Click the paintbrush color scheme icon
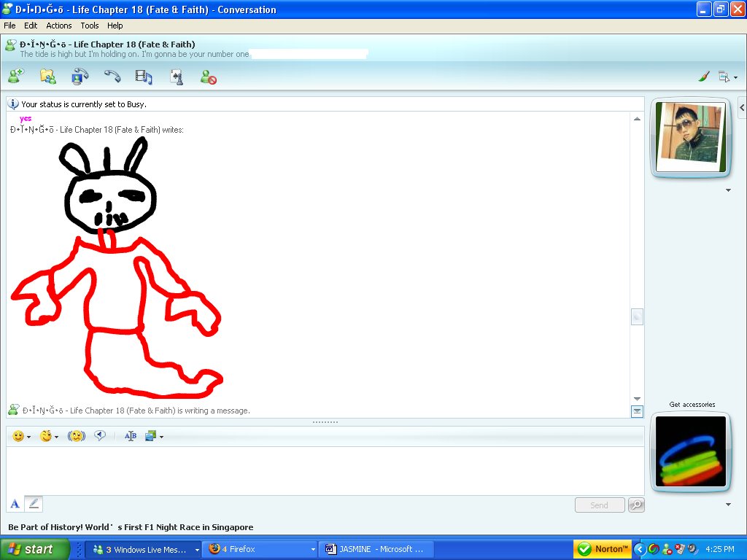Viewport: 747px width, 560px height. (704, 76)
